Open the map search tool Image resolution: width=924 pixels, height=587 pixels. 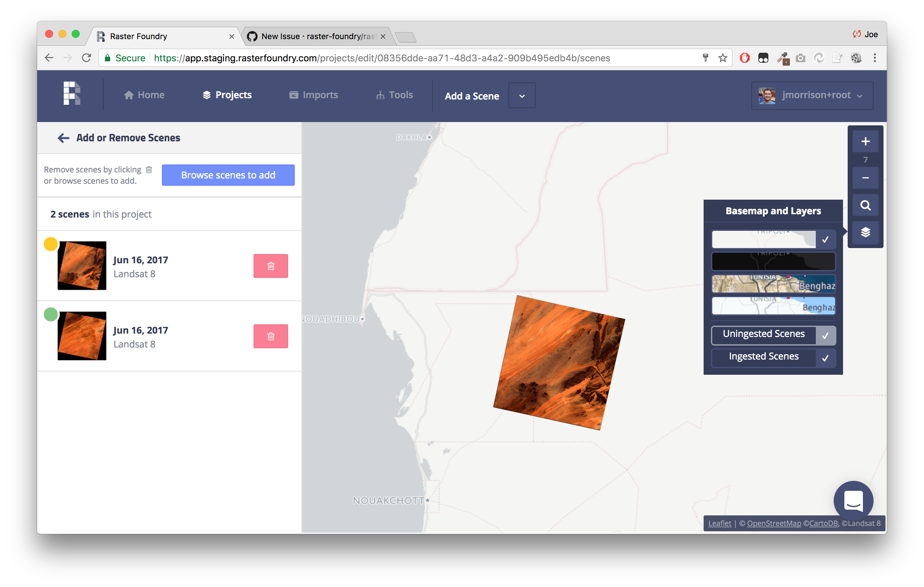point(865,206)
